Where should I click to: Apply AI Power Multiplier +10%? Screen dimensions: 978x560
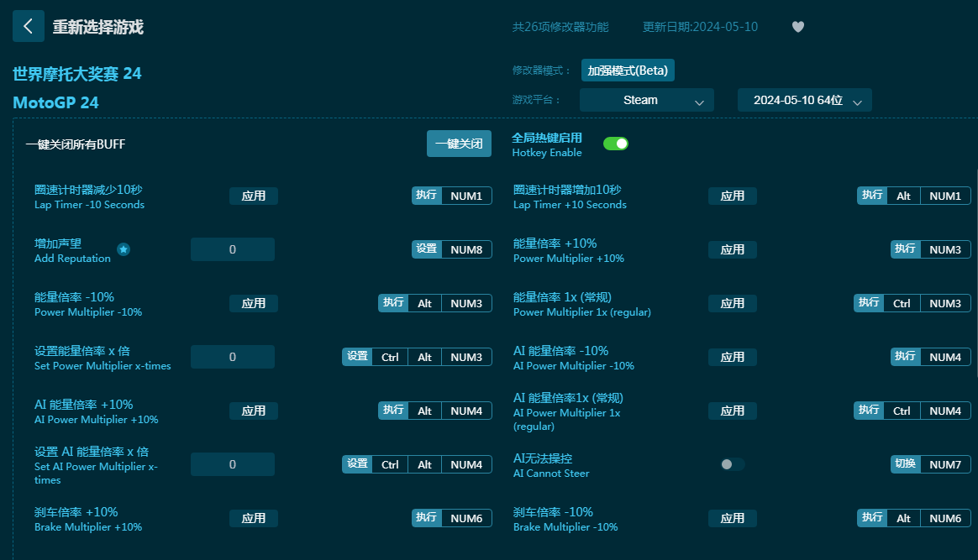[253, 411]
